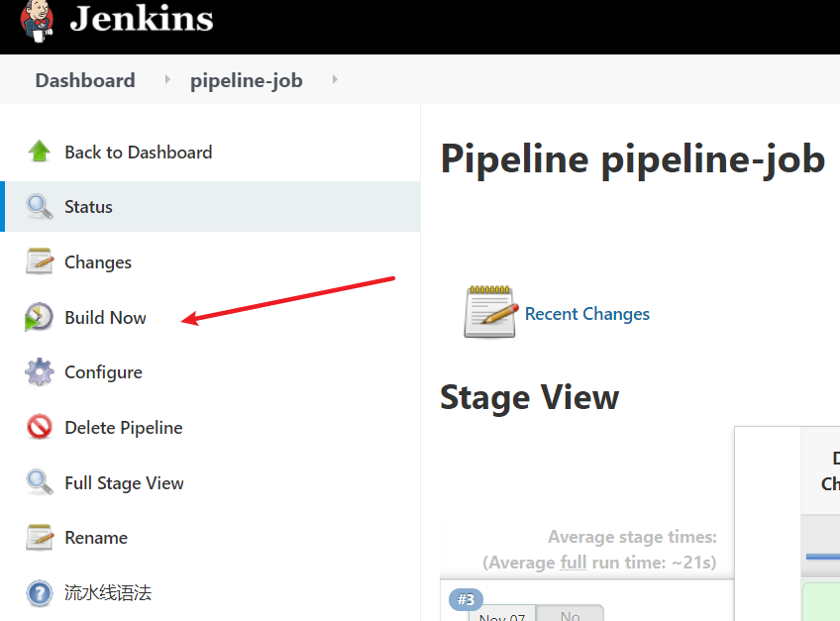The width and height of the screenshot is (840, 621).
Task: Open Configure in the side menu
Action: [x=103, y=372]
